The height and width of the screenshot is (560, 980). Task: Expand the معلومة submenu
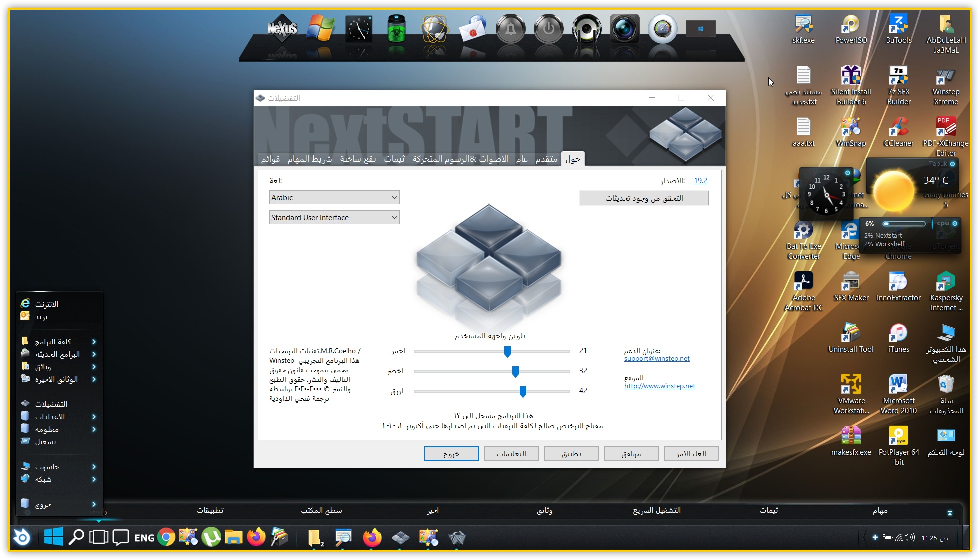pos(59,429)
